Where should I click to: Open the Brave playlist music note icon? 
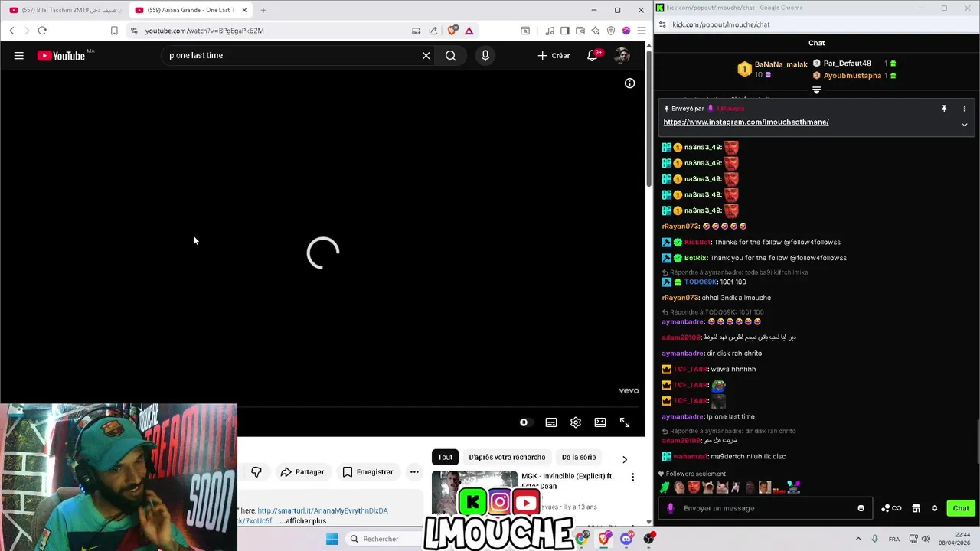[550, 31]
